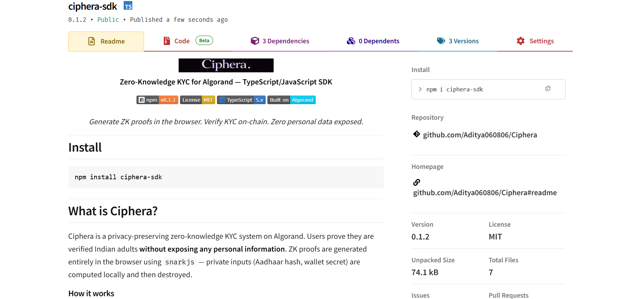
Task: Click the Public visibility label
Action: 108,20
